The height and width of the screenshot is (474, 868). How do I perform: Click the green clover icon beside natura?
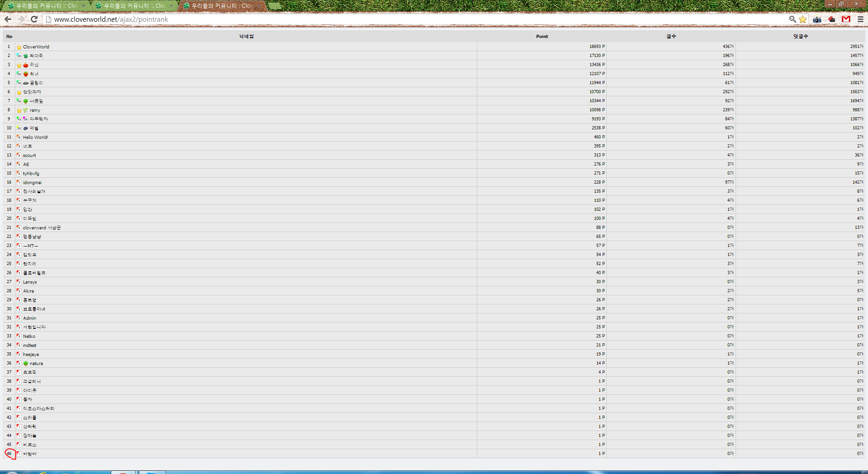pyautogui.click(x=26, y=364)
